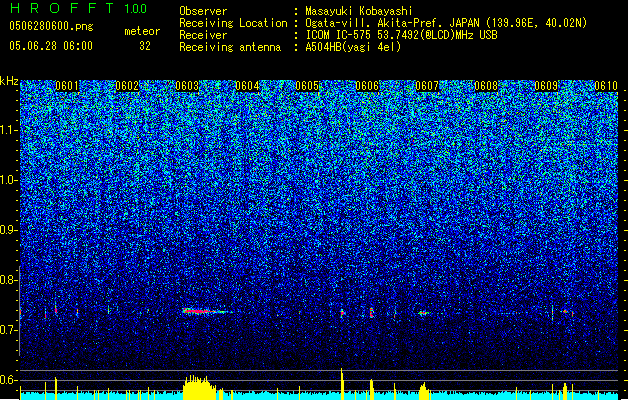629x400 pixels.
Task: Click the meteor echo trace near 0607
Action: (423, 313)
